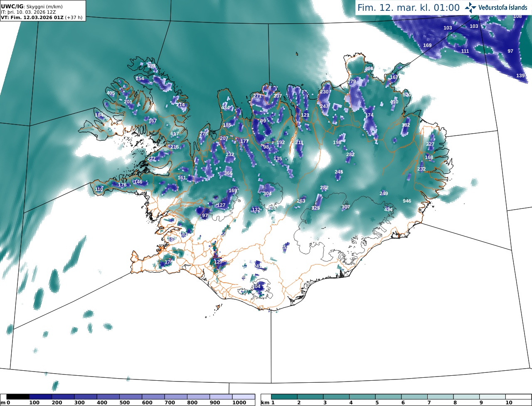Viewport: 532px width, 406px height.
Task: Click the visibility value 304
Action: [x=267, y=193]
